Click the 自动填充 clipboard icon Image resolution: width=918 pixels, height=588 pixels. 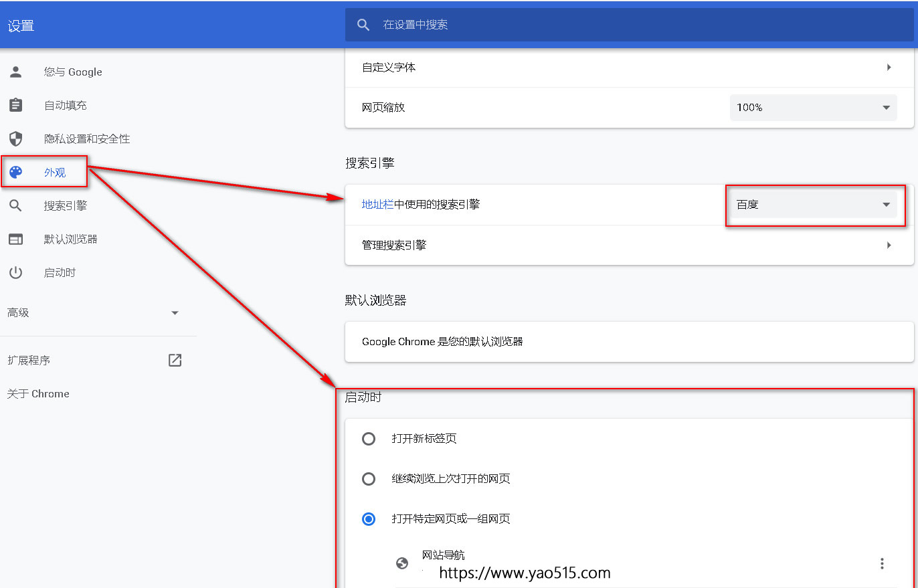point(15,105)
